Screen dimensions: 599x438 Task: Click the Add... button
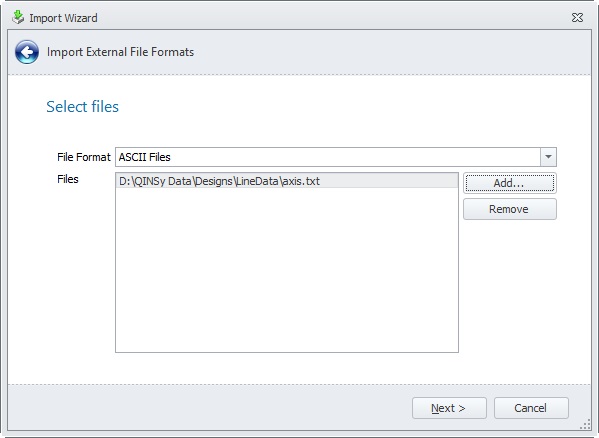[x=510, y=183]
